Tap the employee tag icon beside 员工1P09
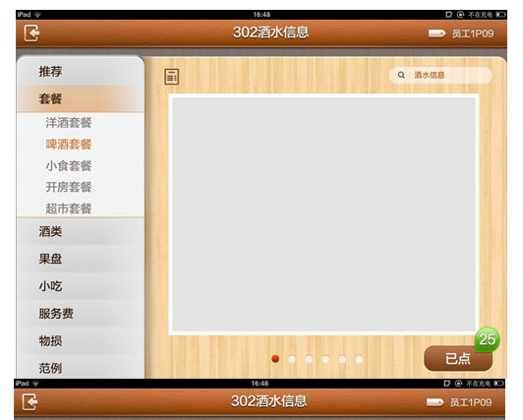The image size is (523, 420). coord(436,33)
